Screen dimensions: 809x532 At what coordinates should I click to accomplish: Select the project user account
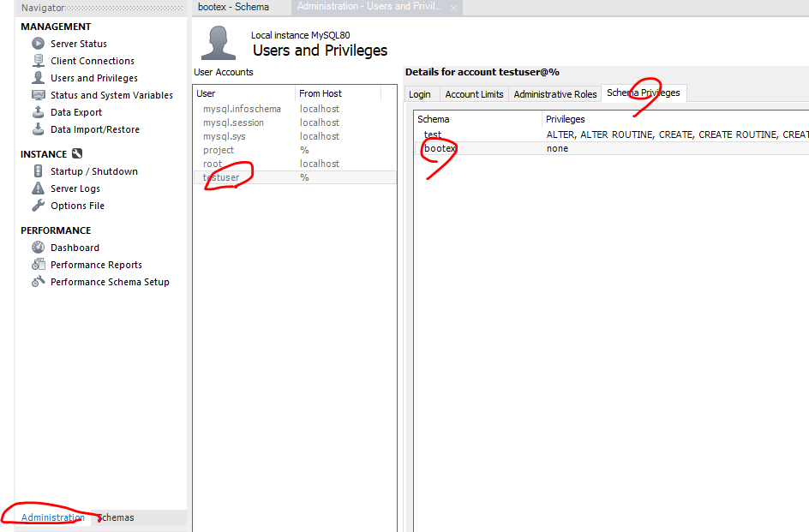(x=295, y=150)
